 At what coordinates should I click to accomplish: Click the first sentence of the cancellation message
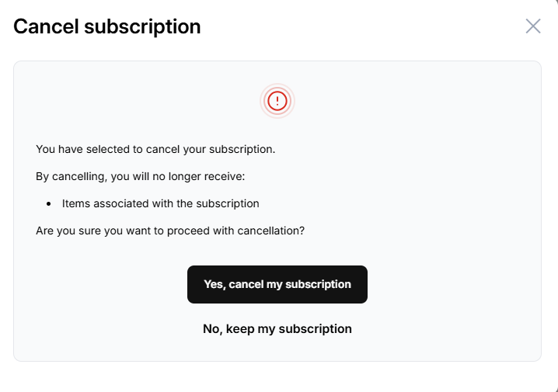pyautogui.click(x=155, y=149)
